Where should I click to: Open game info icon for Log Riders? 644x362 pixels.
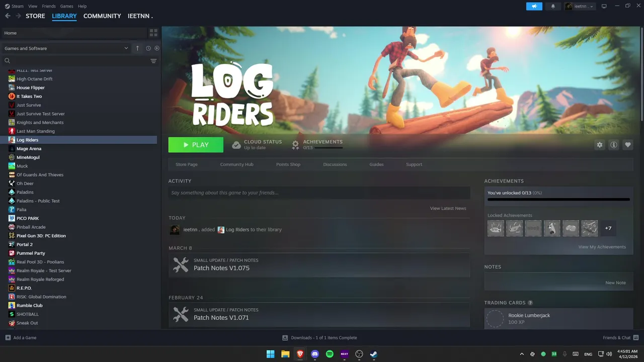(614, 145)
